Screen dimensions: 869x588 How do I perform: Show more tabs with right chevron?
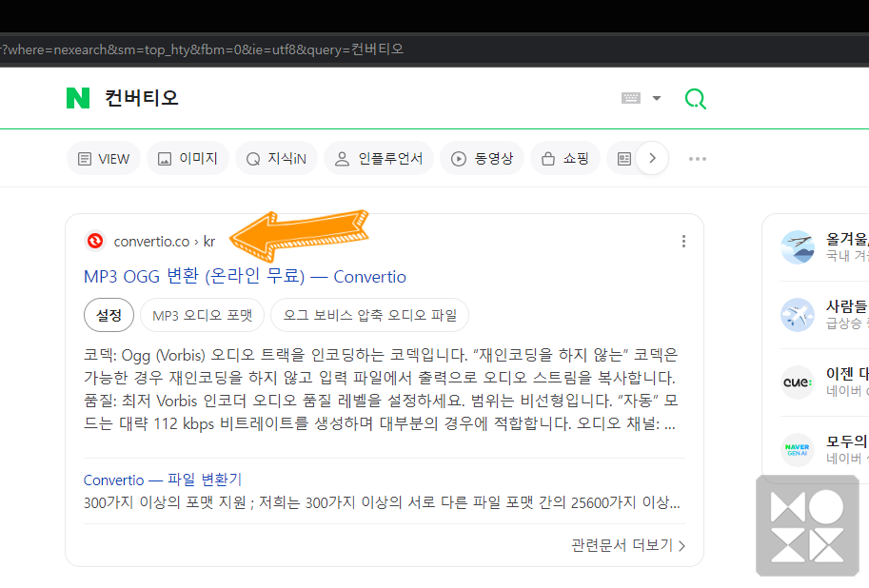tap(652, 159)
